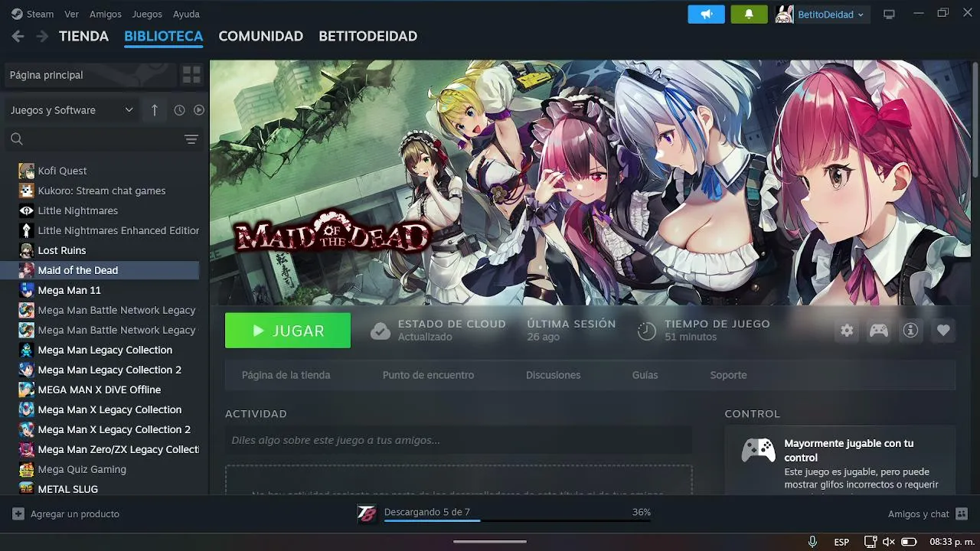Open the COMUNIDAD tab
The height and width of the screenshot is (551, 980).
coord(261,36)
